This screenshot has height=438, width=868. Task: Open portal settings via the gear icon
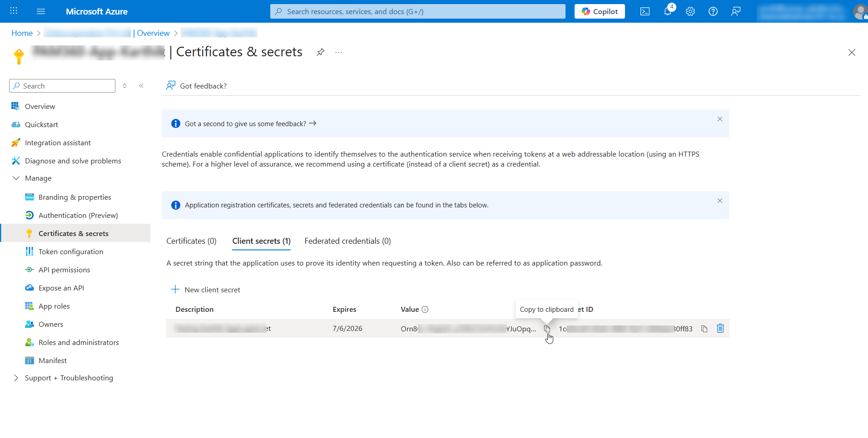click(690, 11)
